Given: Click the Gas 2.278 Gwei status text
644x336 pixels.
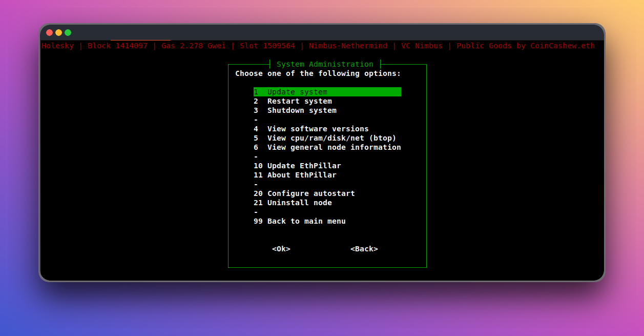Looking at the screenshot, I should 193,46.
